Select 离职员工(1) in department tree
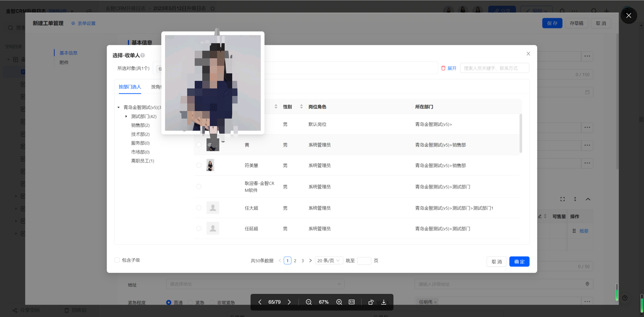Viewport: 644px width, 317px height. pos(143,161)
